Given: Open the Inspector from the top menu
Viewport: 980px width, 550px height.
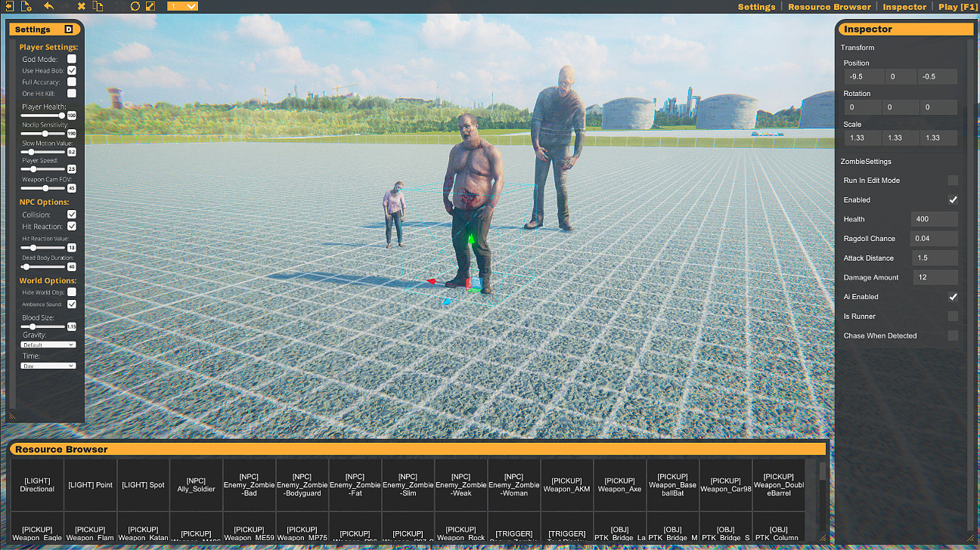Looking at the screenshot, I should tap(904, 6).
